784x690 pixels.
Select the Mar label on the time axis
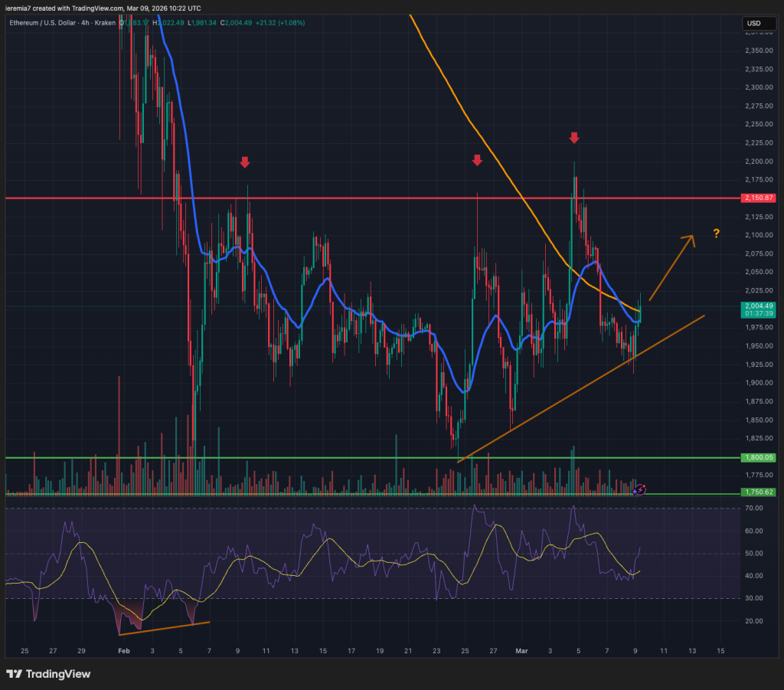521,651
